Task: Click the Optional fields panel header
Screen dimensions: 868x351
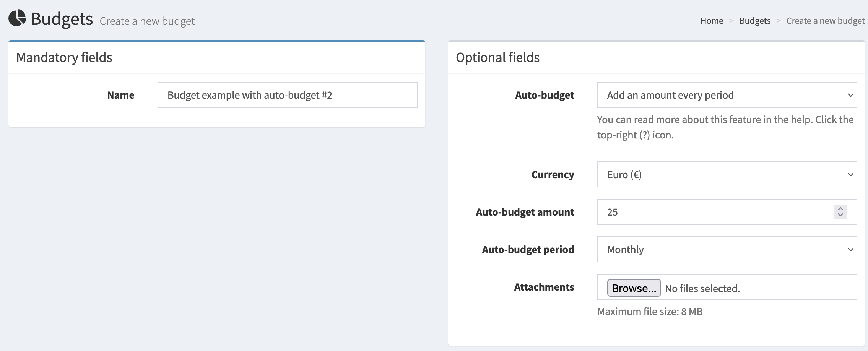Action: pyautogui.click(x=498, y=58)
